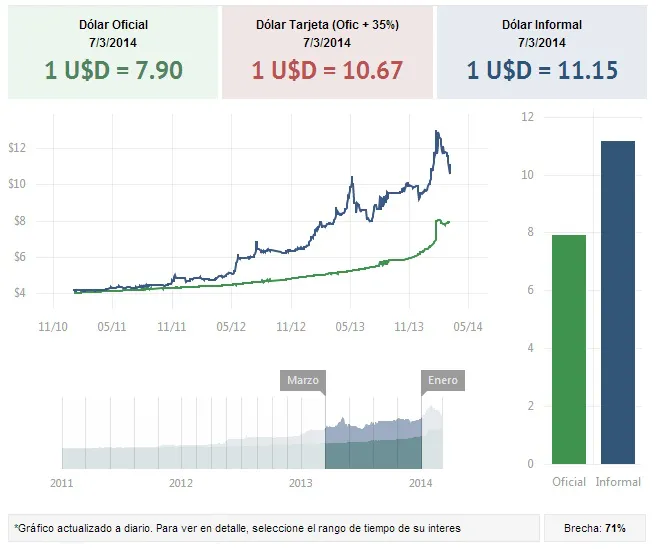Click the Oficial label under bar chart
This screenshot has width=659, height=549.
point(569,482)
